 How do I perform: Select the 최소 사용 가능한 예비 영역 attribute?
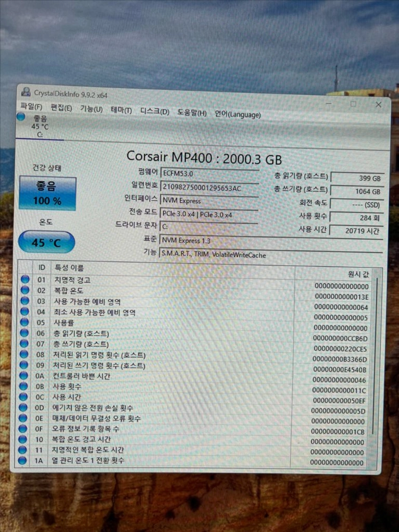(94, 312)
